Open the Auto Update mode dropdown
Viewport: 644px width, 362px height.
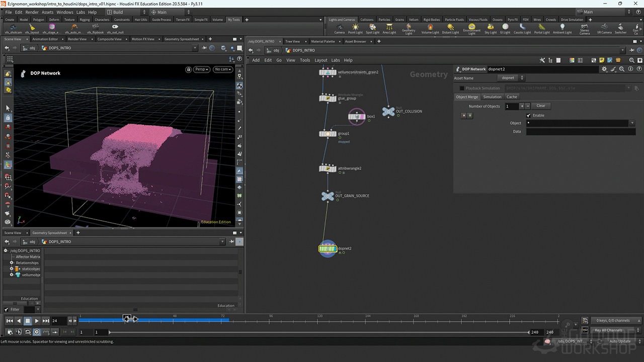point(620,341)
